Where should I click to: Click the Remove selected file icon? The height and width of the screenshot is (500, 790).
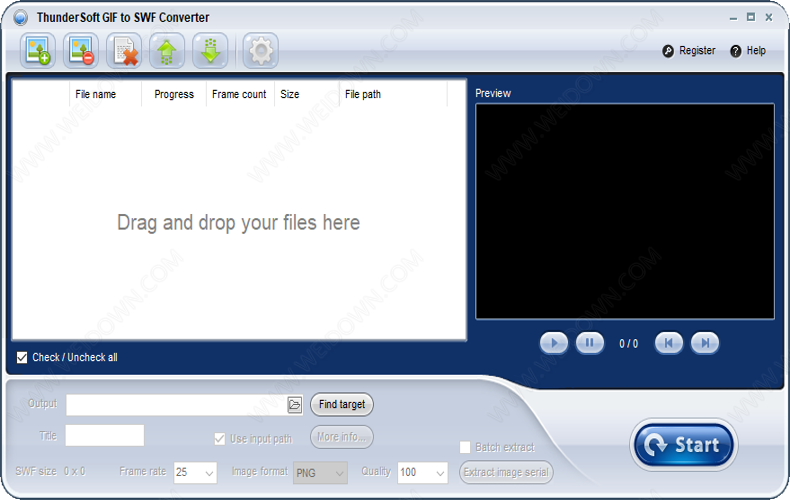pos(82,51)
